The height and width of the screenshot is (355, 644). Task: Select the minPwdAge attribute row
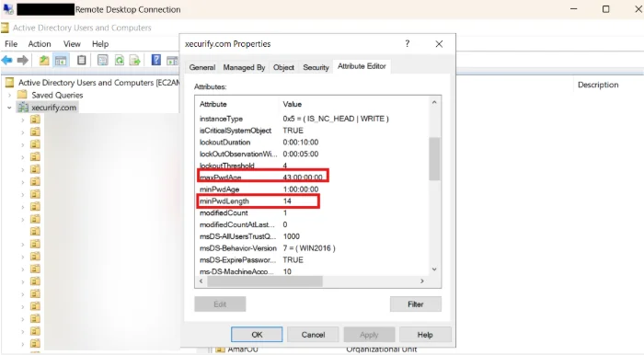pos(313,189)
